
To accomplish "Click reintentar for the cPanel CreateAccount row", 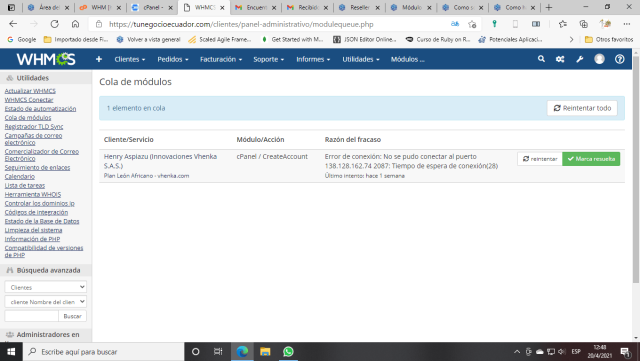I will [x=540, y=159].
